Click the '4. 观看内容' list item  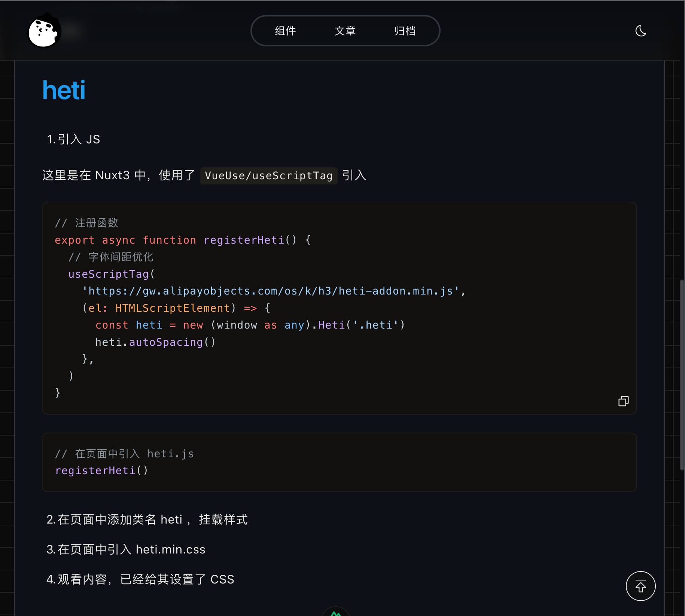tap(140, 579)
